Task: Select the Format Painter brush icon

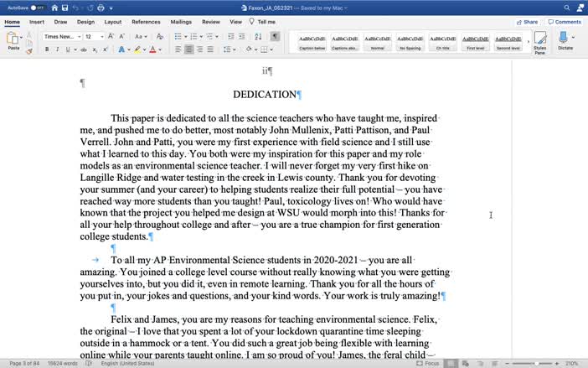Action: 29,51
